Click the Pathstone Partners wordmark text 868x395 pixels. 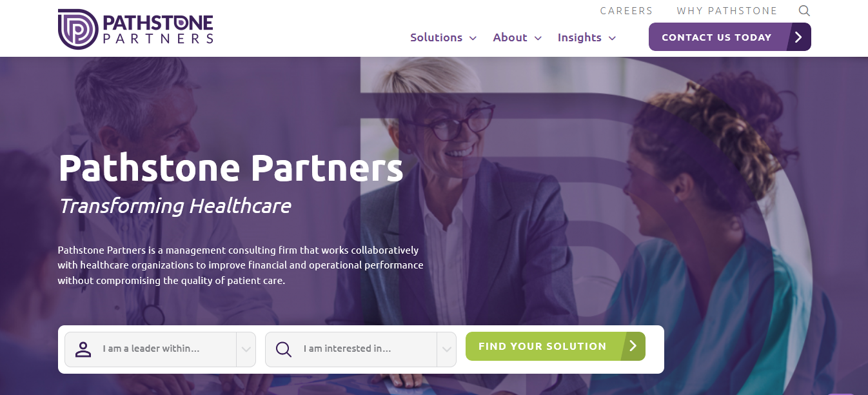(158, 30)
